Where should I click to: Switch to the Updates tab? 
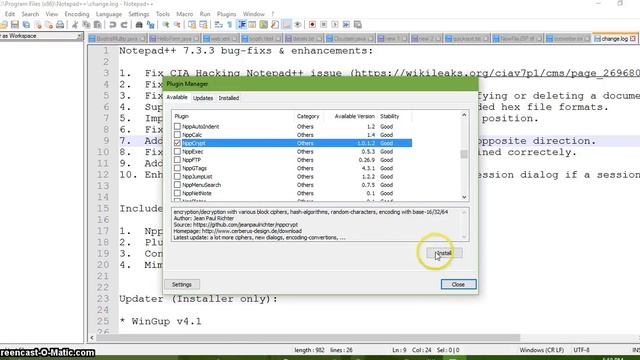point(203,98)
